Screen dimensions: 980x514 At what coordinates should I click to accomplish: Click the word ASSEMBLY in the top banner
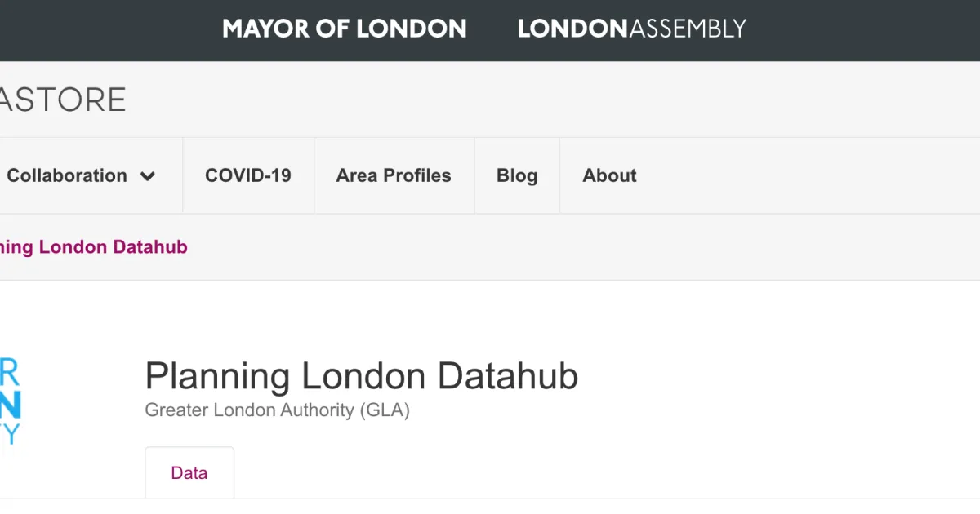[687, 29]
